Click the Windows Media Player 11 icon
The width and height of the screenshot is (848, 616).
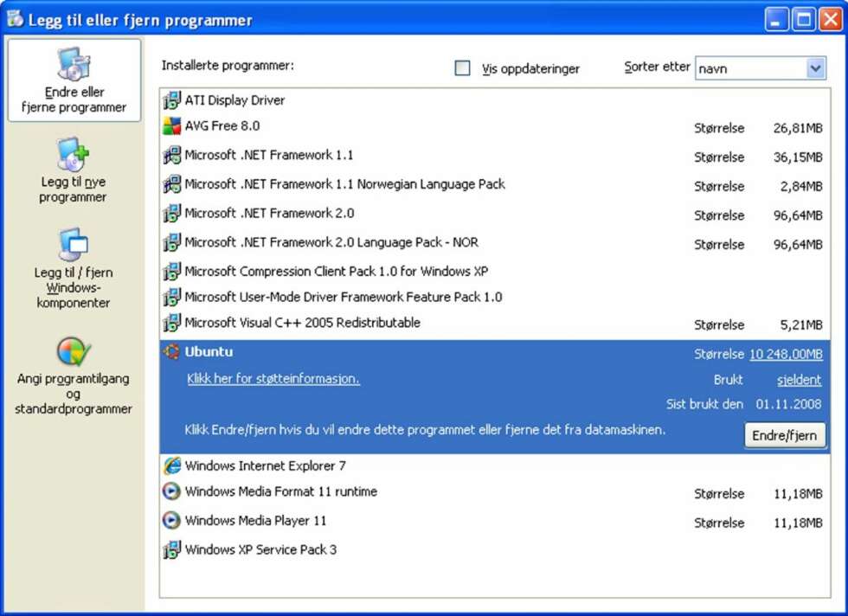pos(171,520)
